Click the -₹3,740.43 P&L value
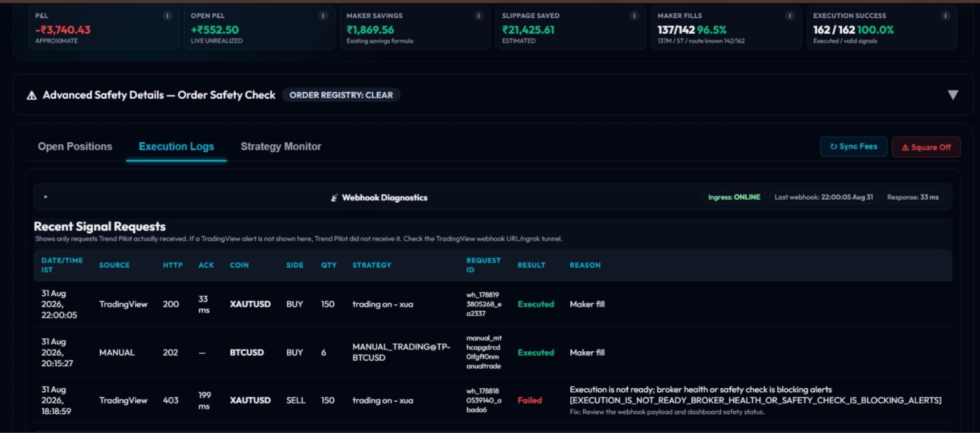Screen dimensions: 980x433 [x=62, y=29]
